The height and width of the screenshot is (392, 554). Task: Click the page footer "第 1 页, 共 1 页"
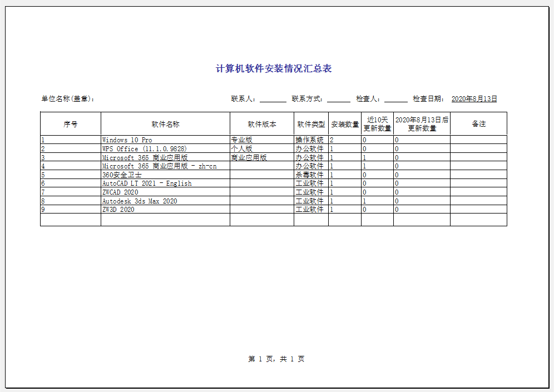coord(276,359)
